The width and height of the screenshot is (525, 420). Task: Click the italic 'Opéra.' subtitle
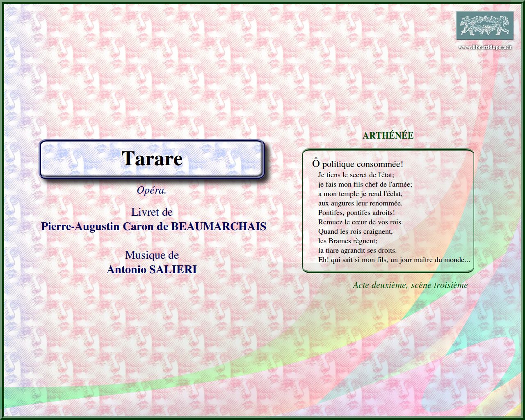[x=152, y=190]
